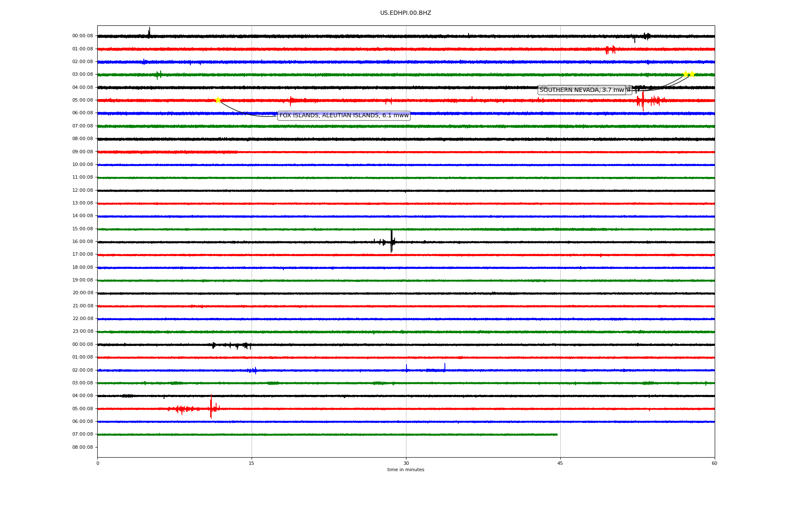Click the tall blue spike near minute 34
812x508 pixels.
[444, 367]
